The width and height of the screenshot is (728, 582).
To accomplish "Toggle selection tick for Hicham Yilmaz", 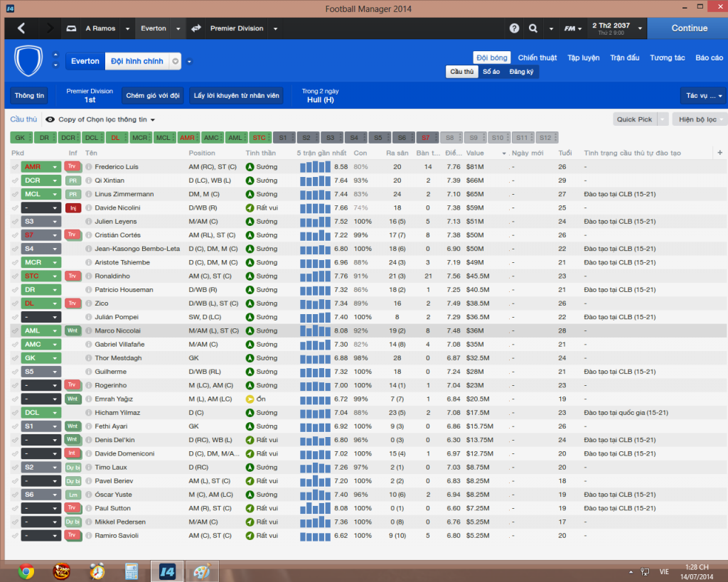I will click(x=15, y=413).
